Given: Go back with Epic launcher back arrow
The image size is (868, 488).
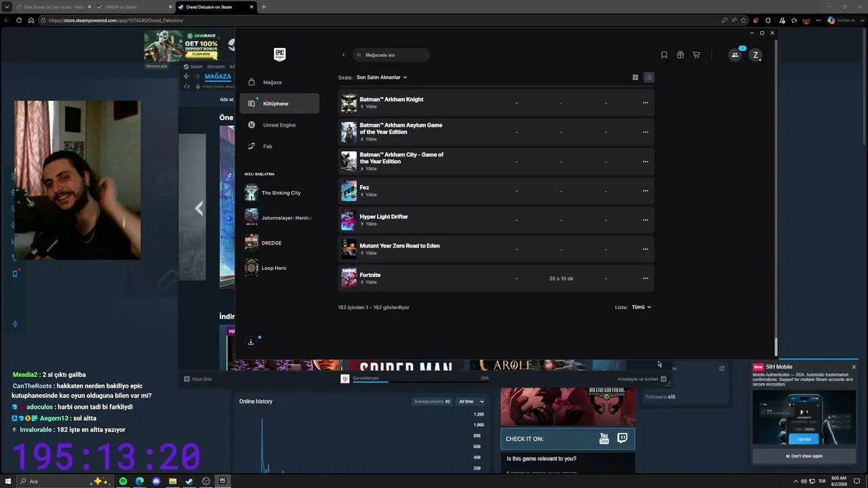Looking at the screenshot, I should [343, 55].
